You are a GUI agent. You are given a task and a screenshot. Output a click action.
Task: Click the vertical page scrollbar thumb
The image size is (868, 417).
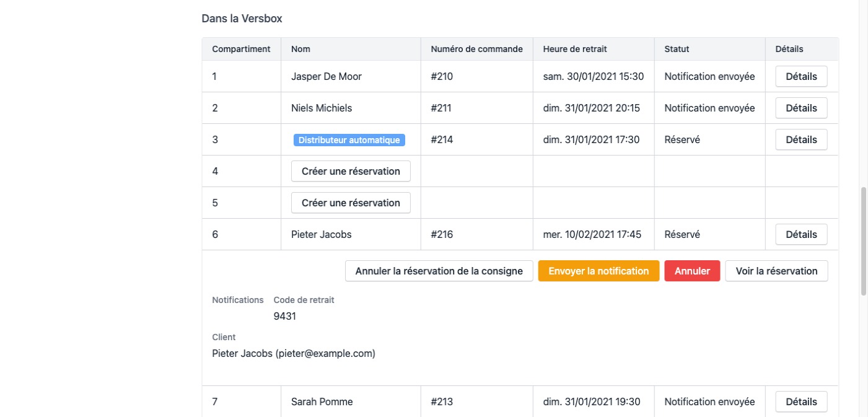click(863, 242)
